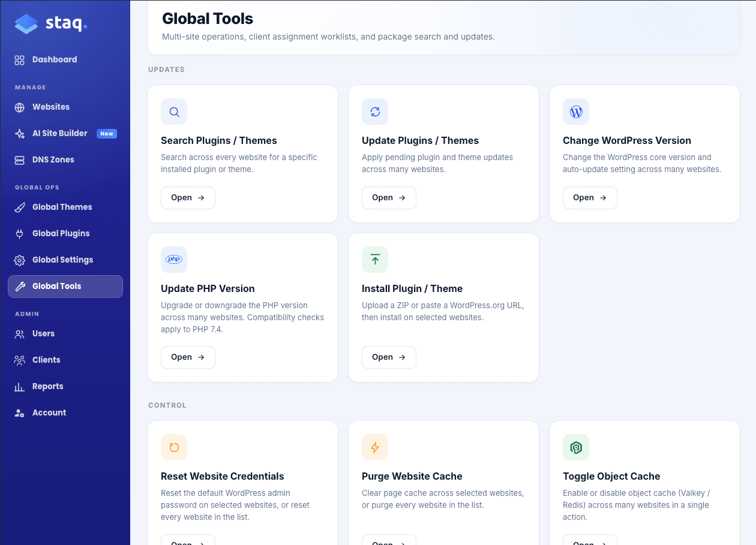View Reports from the sidebar
Screen dimensions: 756x545
[65, 386]
